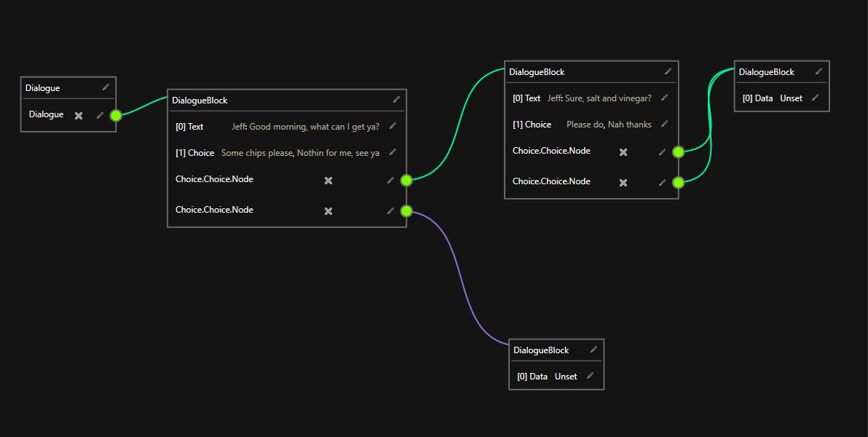The width and height of the screenshot is (868, 437).
Task: Open the header pencil of the salt and vinegar block
Action: tap(668, 71)
